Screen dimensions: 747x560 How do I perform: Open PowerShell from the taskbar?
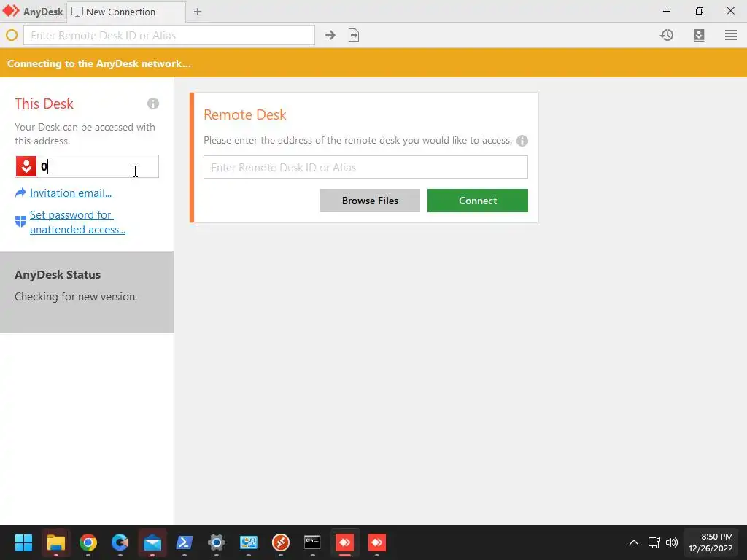click(x=185, y=542)
